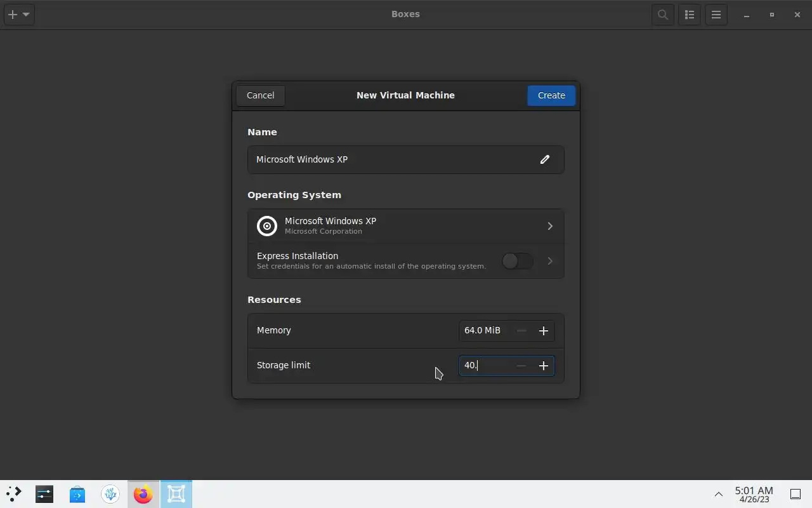Open the search icon in Boxes header
812x508 pixels.
point(663,15)
